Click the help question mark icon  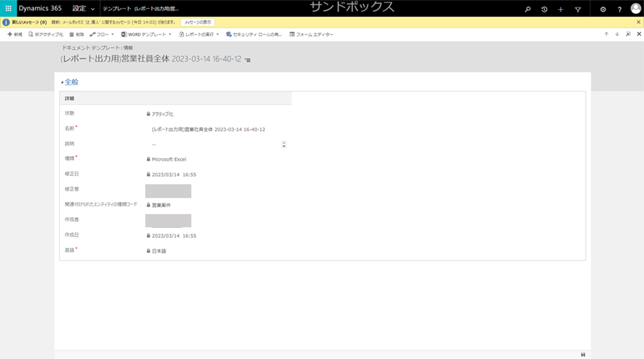tap(619, 9)
